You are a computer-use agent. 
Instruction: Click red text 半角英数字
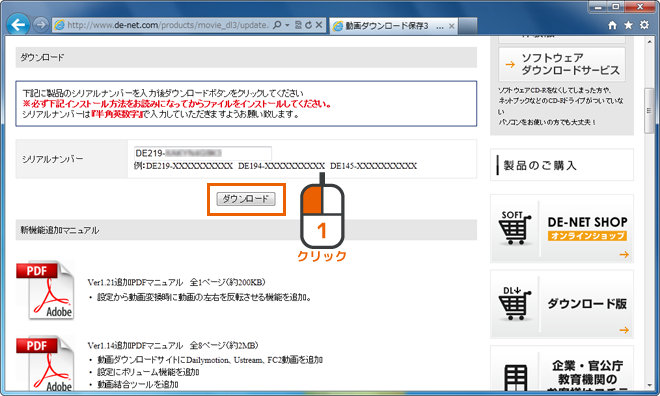tap(116, 114)
